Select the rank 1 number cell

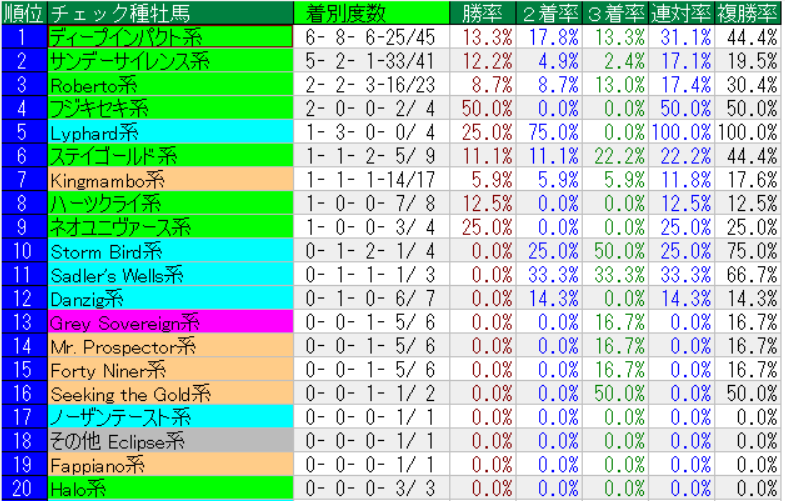(22, 37)
